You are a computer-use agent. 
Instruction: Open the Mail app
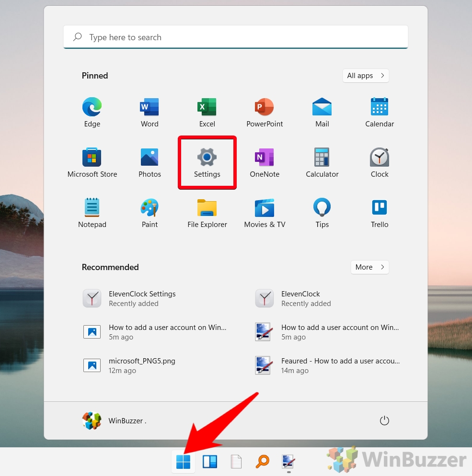coord(322,113)
